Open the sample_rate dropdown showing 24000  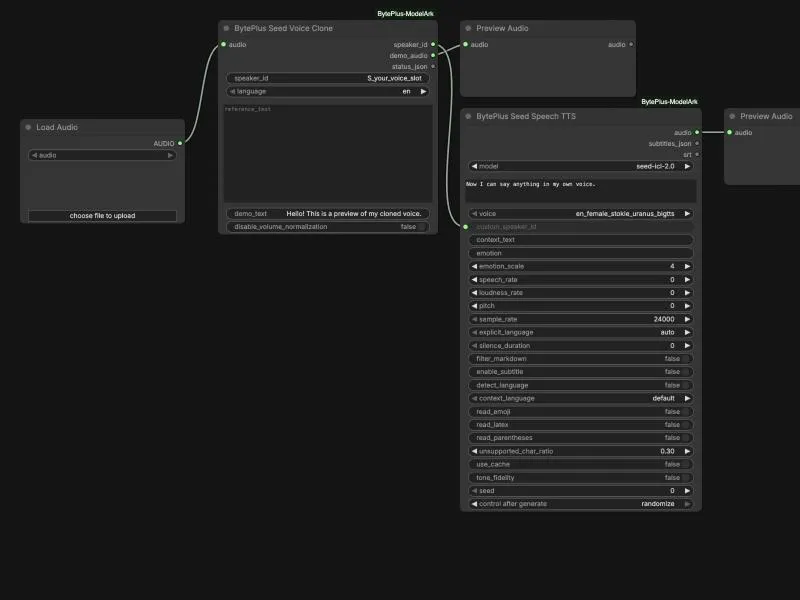[x=581, y=319]
